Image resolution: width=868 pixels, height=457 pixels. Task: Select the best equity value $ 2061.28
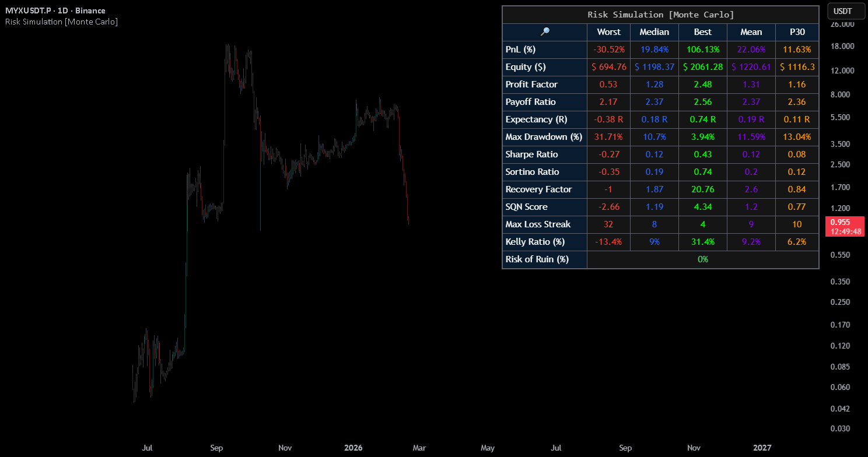(703, 67)
